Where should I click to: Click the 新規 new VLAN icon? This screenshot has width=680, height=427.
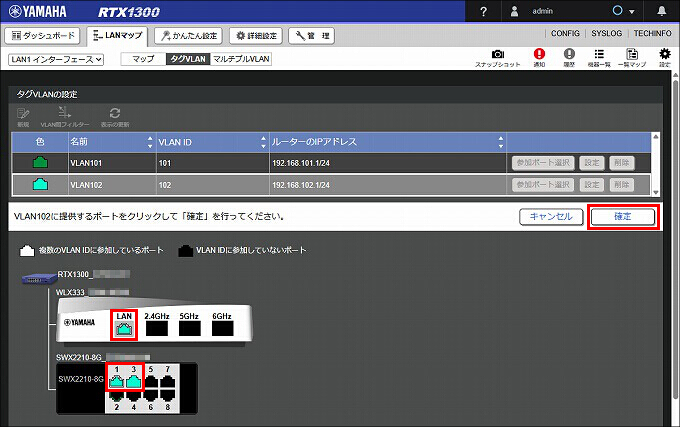tap(23, 117)
